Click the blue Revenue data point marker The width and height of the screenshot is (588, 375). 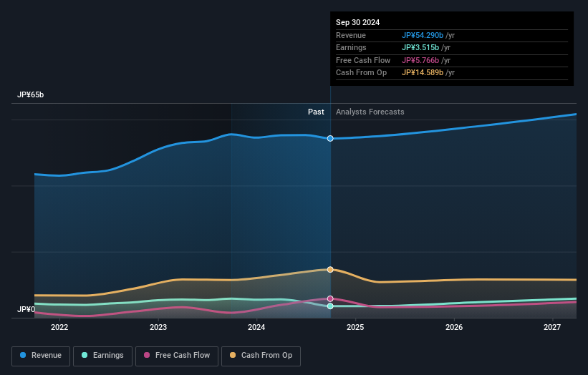[x=330, y=139]
